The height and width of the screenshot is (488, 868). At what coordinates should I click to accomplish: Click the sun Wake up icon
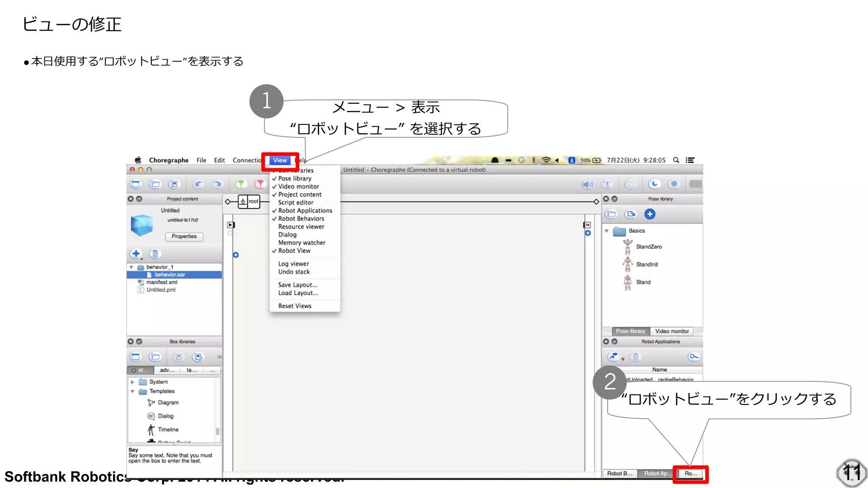[x=674, y=184]
